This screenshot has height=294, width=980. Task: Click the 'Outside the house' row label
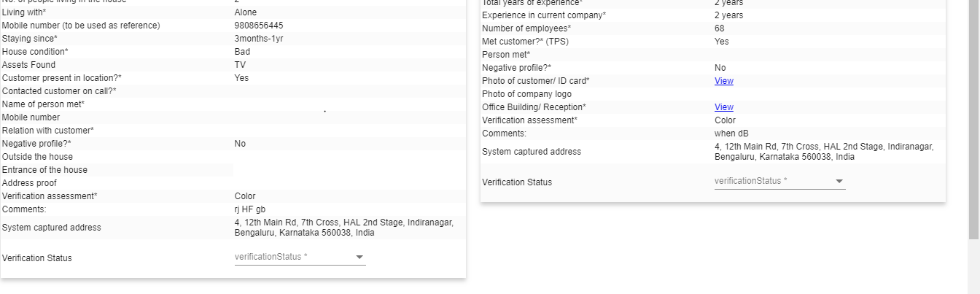click(37, 157)
